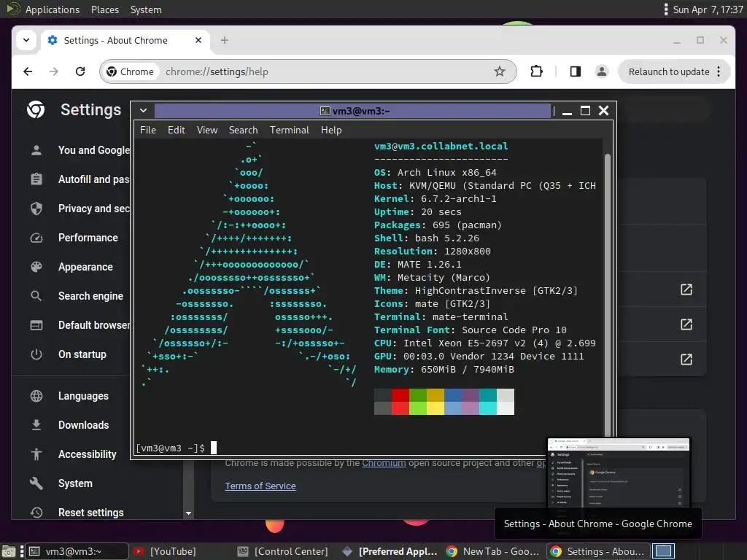Open the Terms of Service link

point(260,486)
